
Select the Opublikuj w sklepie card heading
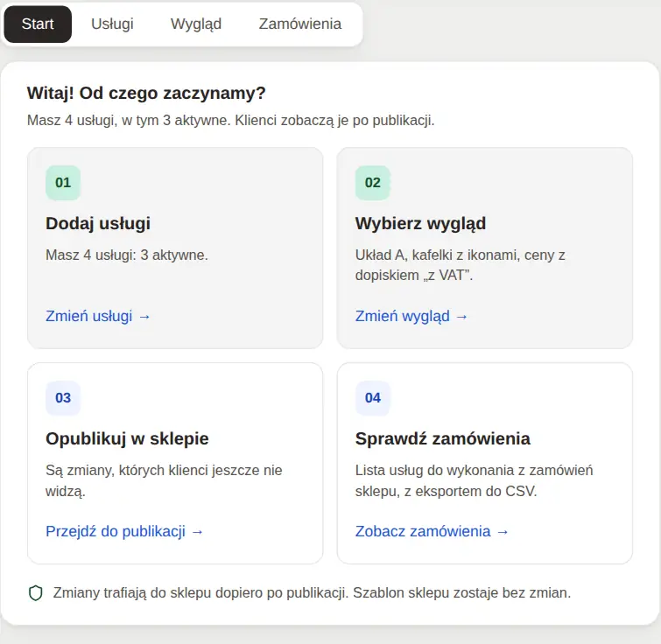pyautogui.click(x=127, y=439)
